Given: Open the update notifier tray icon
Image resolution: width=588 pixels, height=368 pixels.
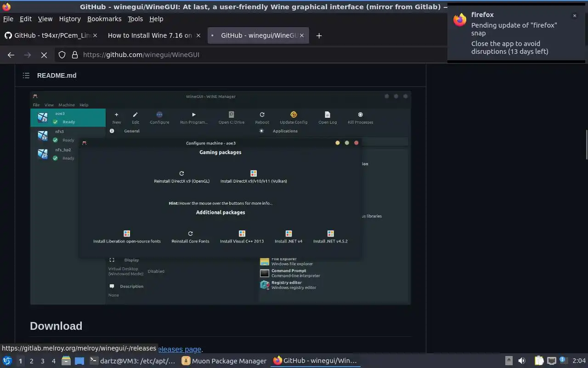Looking at the screenshot, I should point(563,361).
